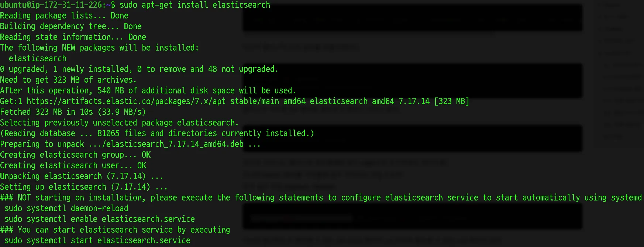Click the 'Reading package lists... Done' line
Image resolution: width=644 pixels, height=247 pixels.
point(64,16)
